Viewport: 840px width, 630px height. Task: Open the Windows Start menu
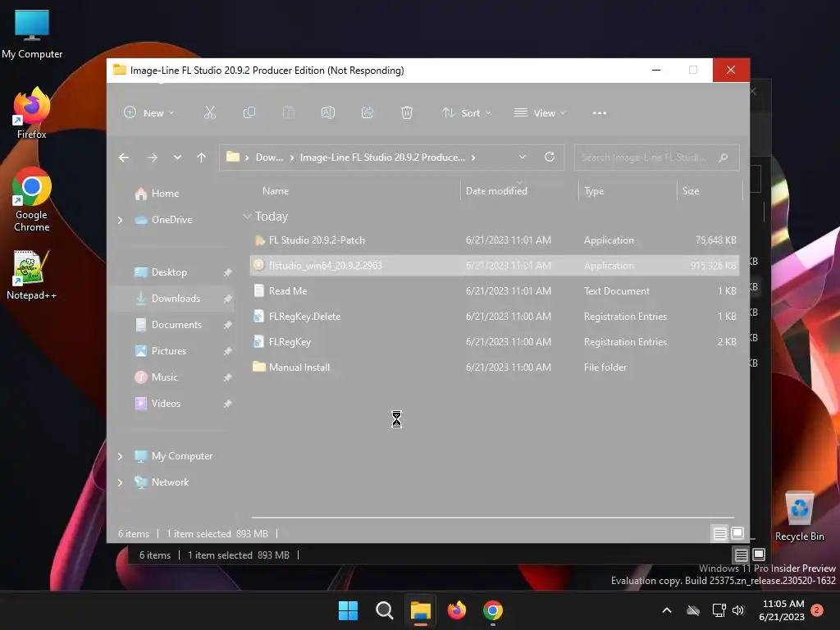coord(348,610)
